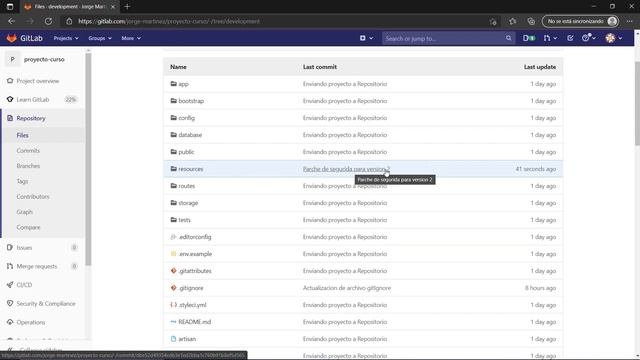The height and width of the screenshot is (360, 640).
Task: Expand the Projects dropdown menu
Action: [x=66, y=38]
